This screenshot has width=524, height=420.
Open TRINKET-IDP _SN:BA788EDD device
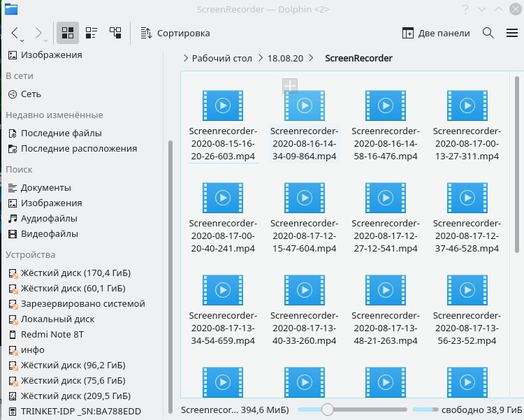74,412
